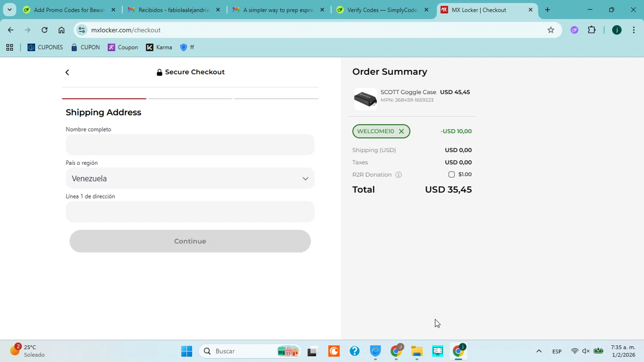The width and height of the screenshot is (644, 362).
Task: Remove the WELCOME10 promo code
Action: tap(401, 131)
